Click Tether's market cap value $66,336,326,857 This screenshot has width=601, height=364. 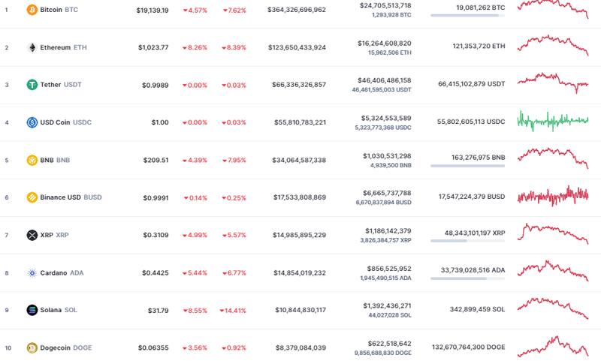point(296,85)
